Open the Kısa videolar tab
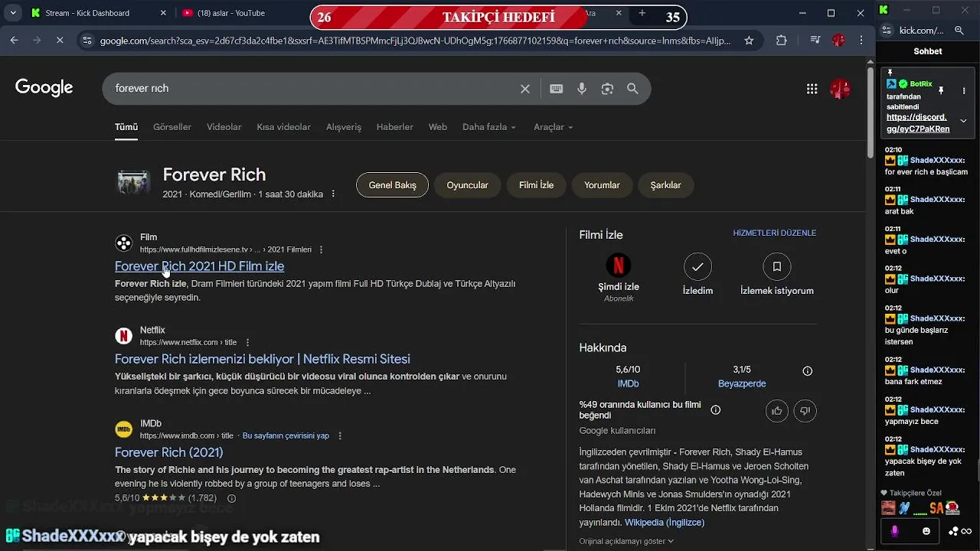This screenshot has height=551, width=980. tap(283, 127)
